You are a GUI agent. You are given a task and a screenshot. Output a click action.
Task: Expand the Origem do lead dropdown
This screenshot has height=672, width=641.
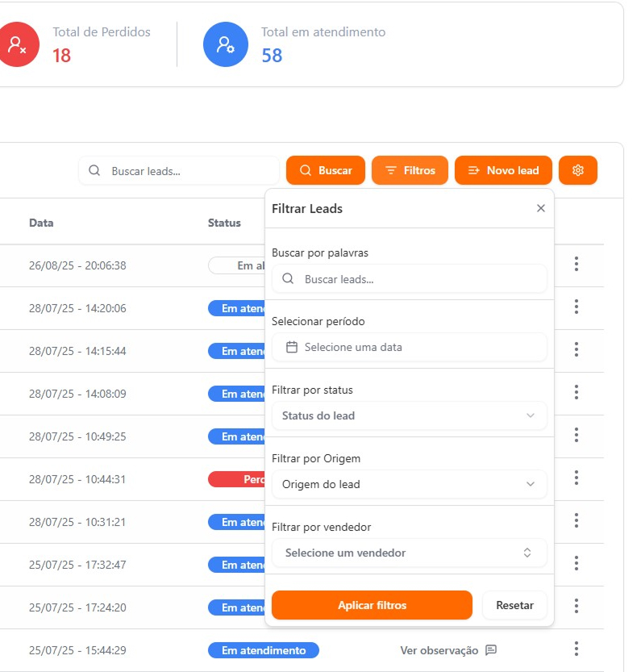pyautogui.click(x=409, y=484)
